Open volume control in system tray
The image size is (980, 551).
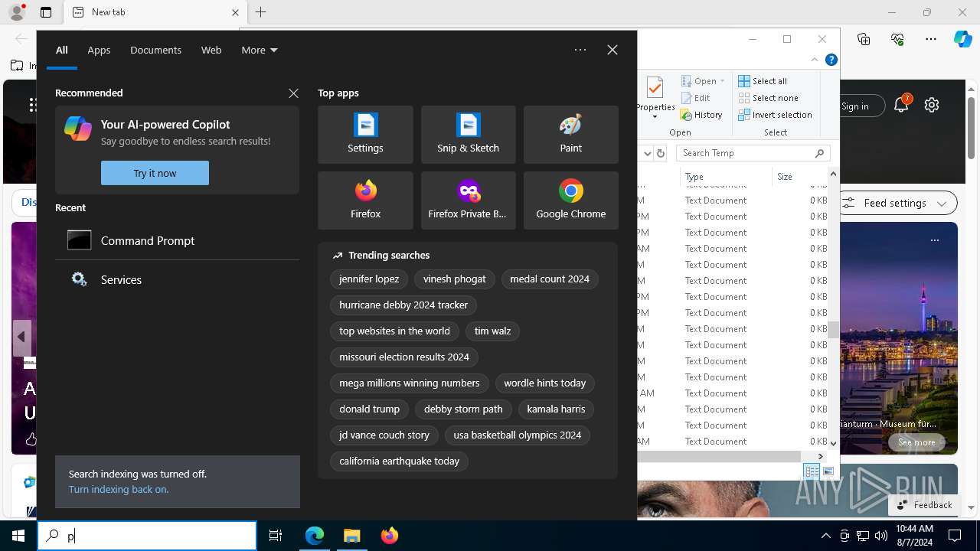point(880,536)
